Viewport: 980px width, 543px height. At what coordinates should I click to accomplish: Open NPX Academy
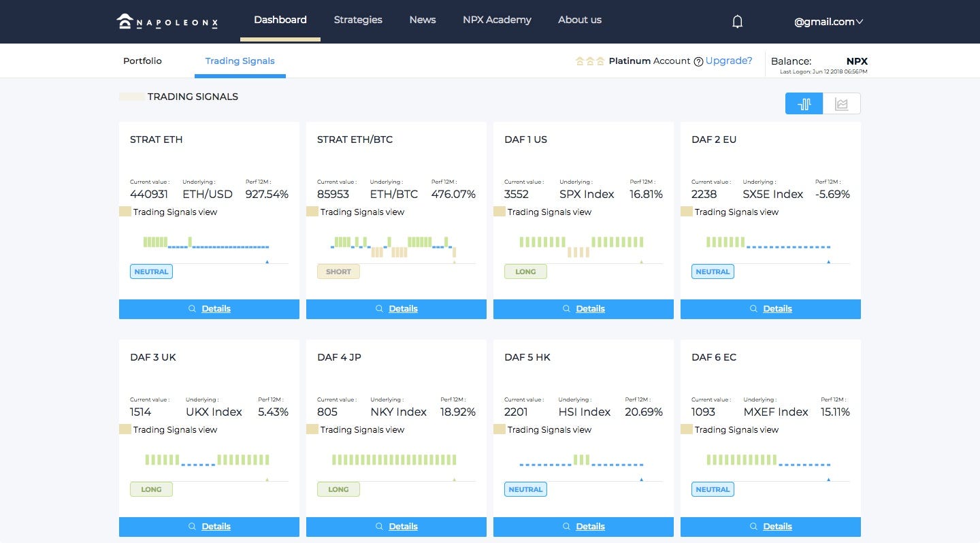pyautogui.click(x=497, y=20)
